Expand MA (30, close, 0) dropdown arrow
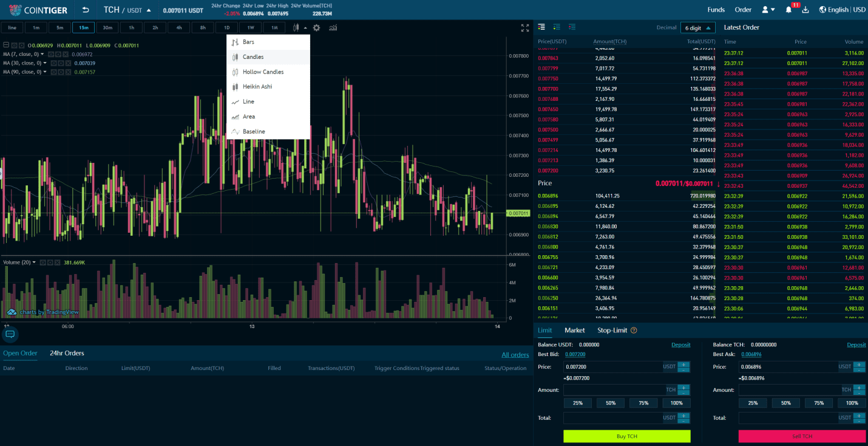 45,63
